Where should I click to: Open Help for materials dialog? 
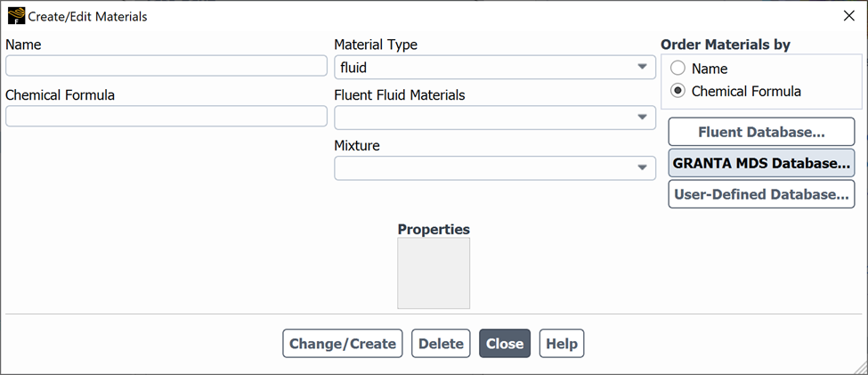562,344
